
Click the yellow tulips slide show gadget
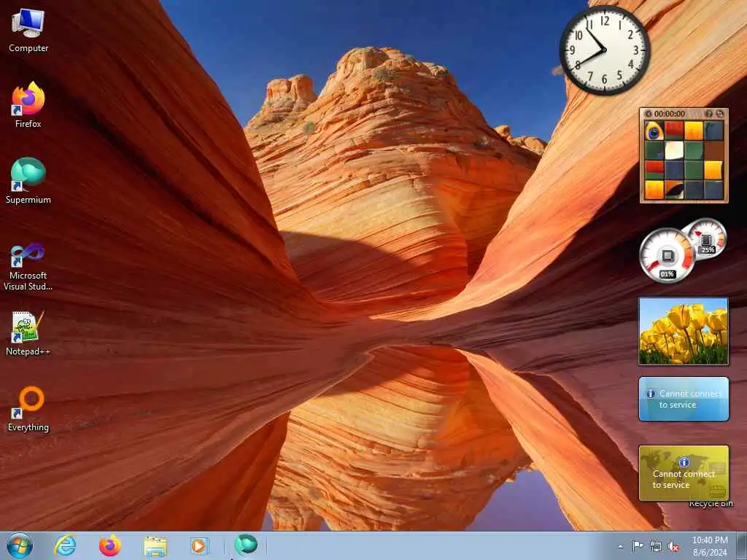(684, 332)
